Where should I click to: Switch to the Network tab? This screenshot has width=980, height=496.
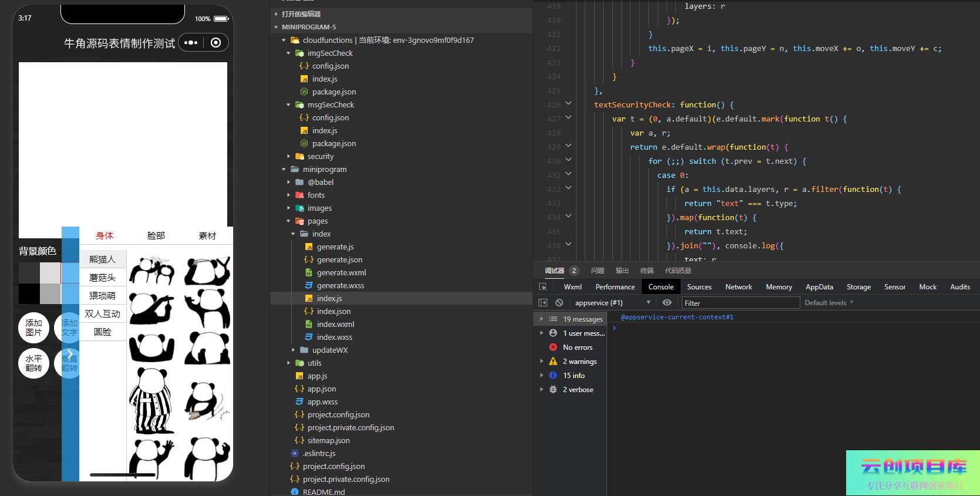pos(738,287)
